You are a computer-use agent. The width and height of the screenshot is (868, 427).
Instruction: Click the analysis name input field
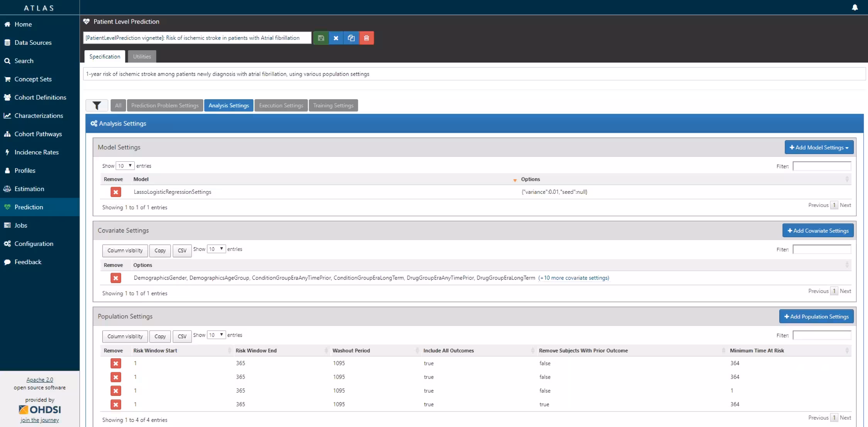[197, 38]
